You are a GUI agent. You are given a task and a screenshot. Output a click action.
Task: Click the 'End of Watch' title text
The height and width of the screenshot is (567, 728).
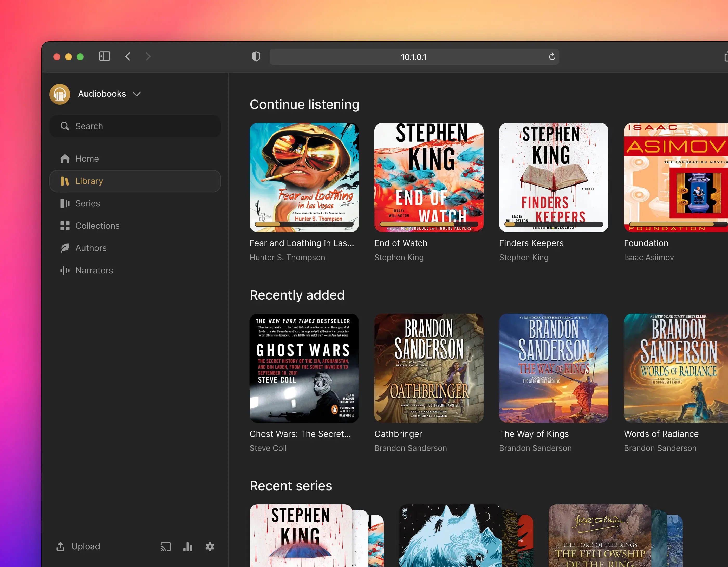(x=401, y=243)
